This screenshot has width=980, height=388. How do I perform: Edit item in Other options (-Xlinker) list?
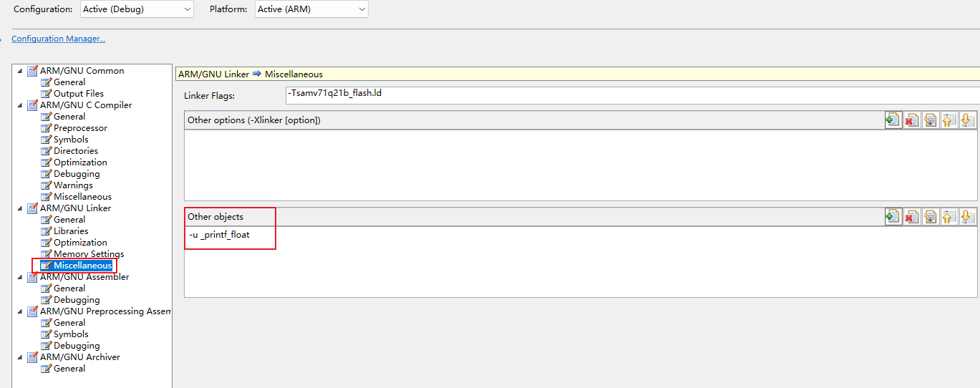(x=930, y=120)
